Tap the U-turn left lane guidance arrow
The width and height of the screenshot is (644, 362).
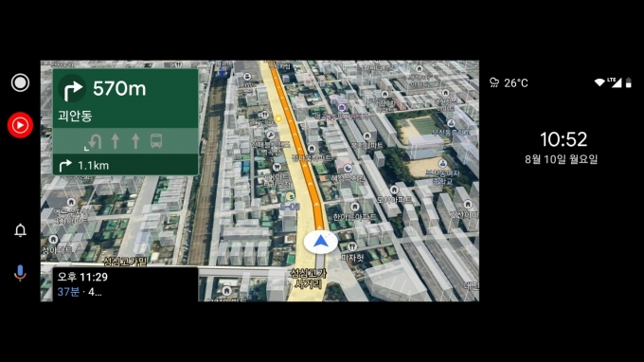[93, 142]
